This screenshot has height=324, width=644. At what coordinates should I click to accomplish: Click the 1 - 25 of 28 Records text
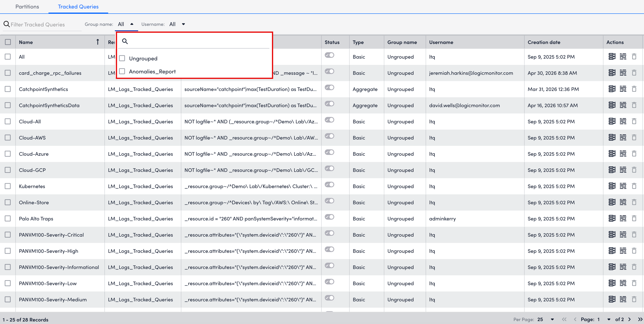coord(25,319)
